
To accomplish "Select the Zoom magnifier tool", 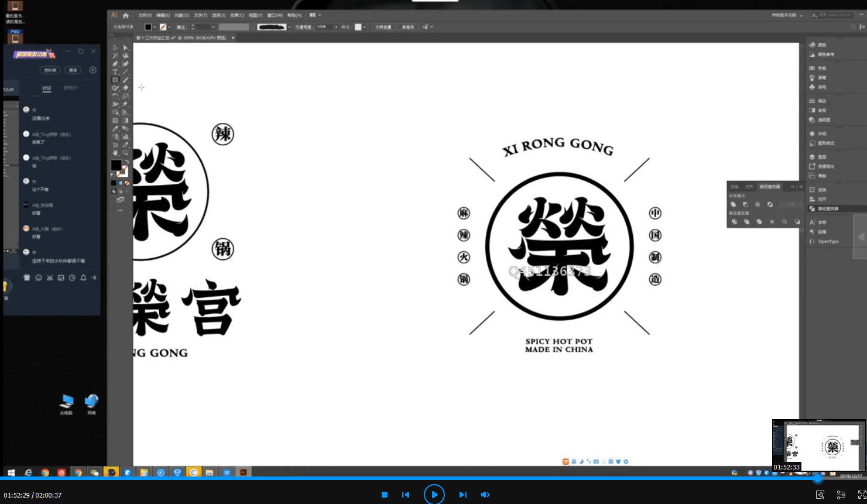I will pos(125,153).
